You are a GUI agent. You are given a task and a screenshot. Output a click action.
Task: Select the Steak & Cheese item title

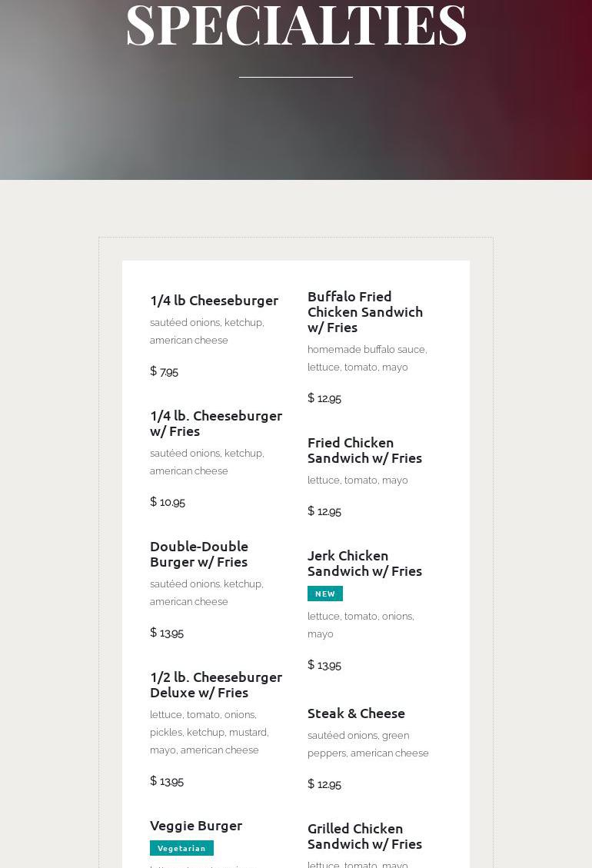(356, 713)
